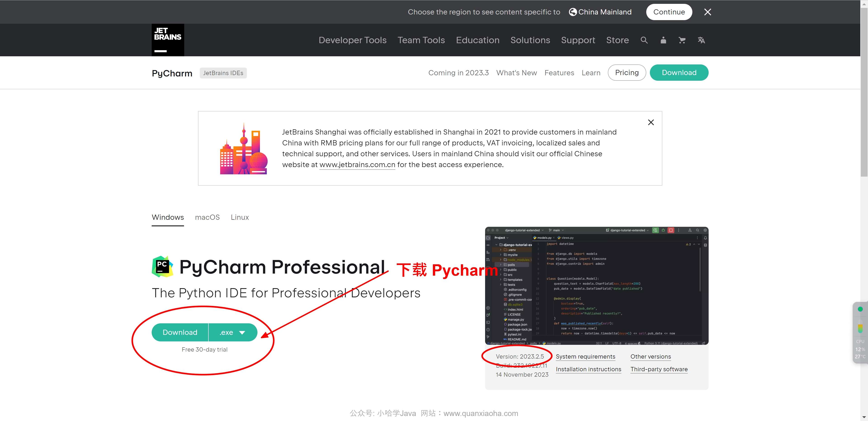
Task: Open the Solutions menu
Action: [530, 40]
